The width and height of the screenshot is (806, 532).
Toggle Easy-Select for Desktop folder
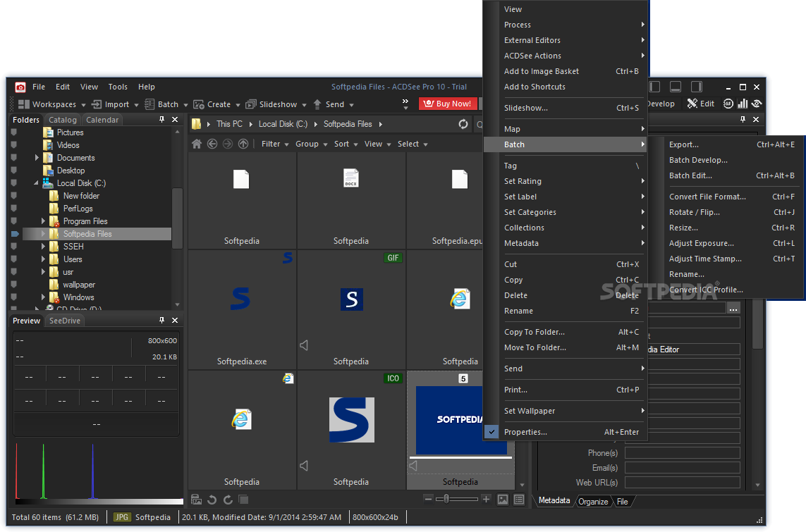(14, 170)
